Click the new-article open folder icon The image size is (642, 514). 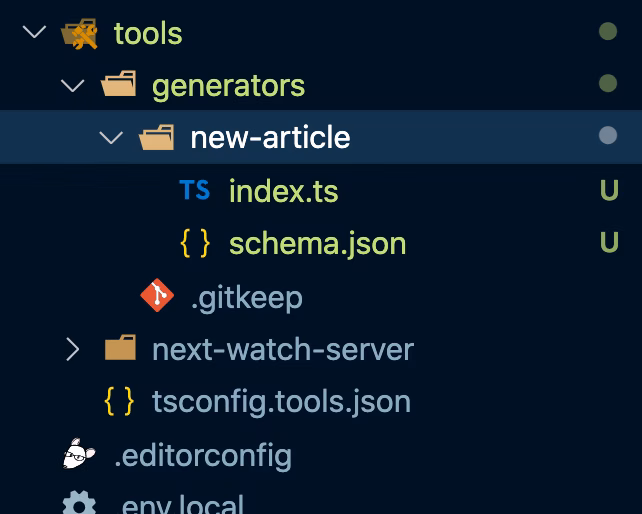click(x=157, y=138)
